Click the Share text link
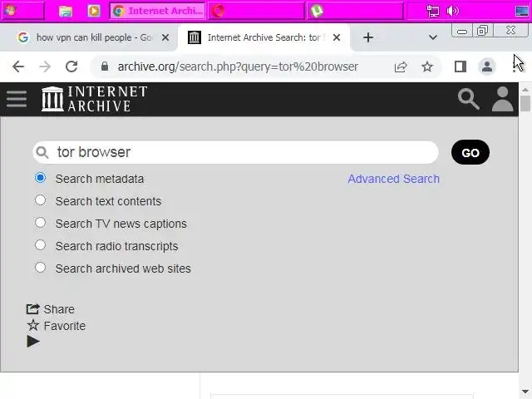Image resolution: width=532 pixels, height=399 pixels. pos(59,309)
